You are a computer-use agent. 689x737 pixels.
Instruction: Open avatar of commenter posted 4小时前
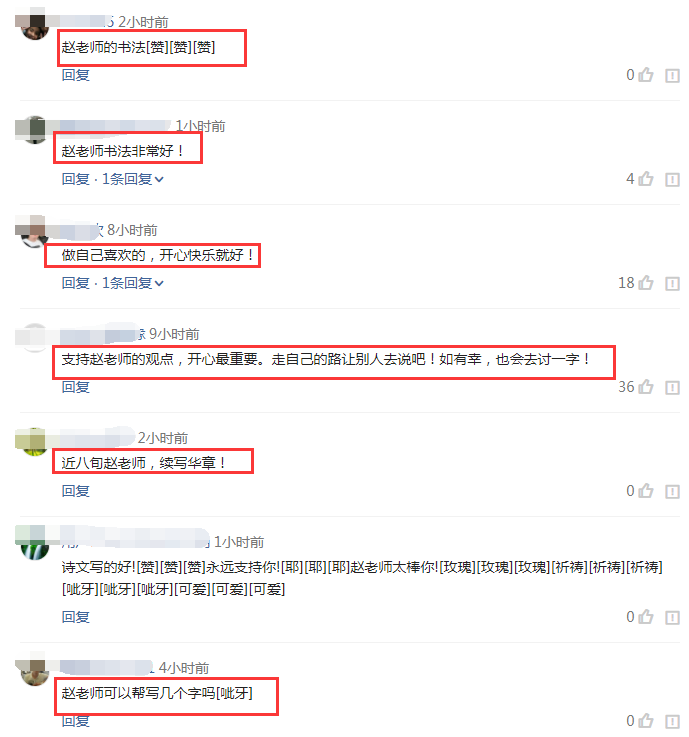coord(35,672)
